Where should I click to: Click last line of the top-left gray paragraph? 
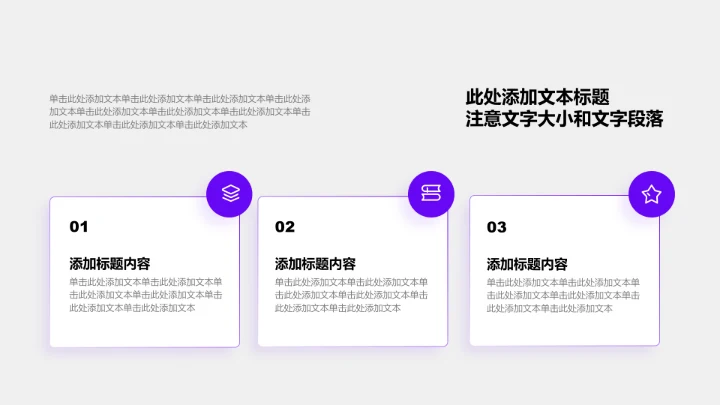coord(148,125)
